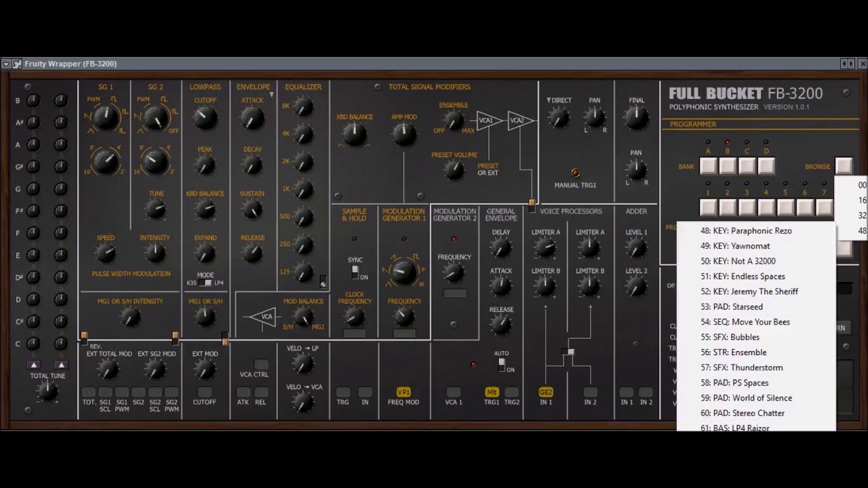Click the GE2 IN 1 patch button
This screenshot has width=868, height=488.
point(546,392)
